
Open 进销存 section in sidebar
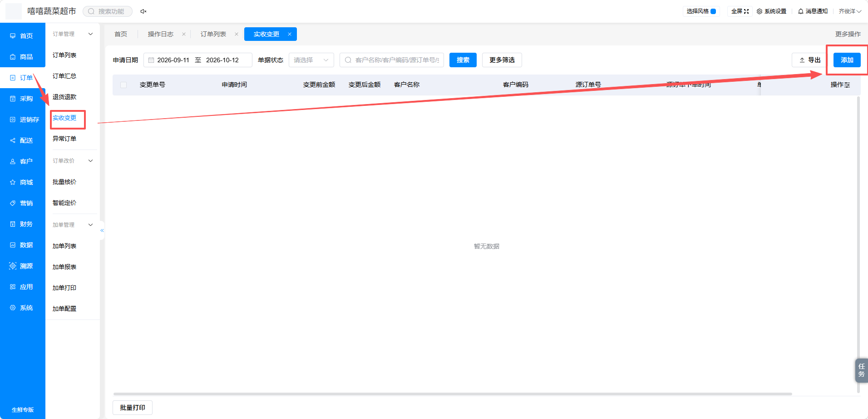pos(22,120)
